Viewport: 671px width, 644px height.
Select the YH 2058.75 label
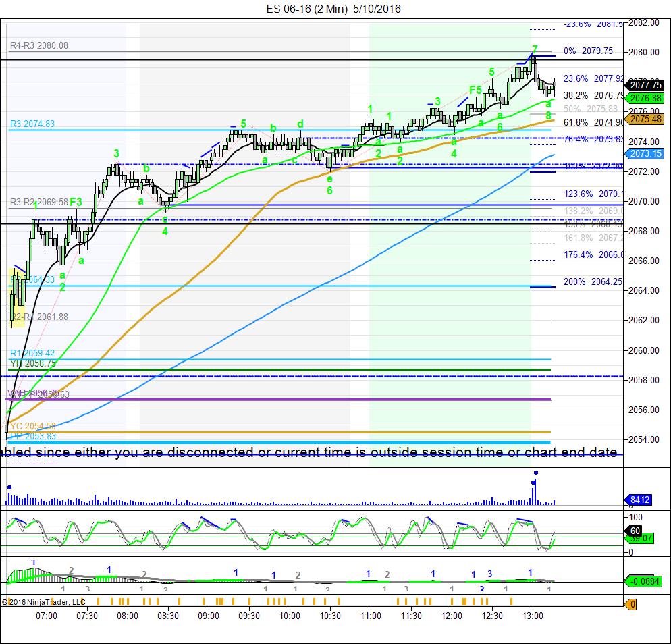[x=33, y=363]
